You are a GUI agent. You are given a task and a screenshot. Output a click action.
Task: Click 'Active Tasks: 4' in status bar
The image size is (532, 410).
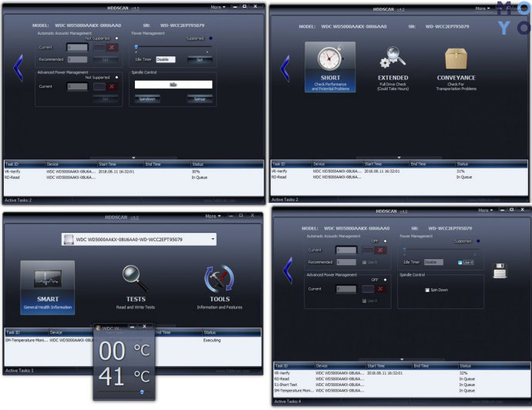point(288,402)
